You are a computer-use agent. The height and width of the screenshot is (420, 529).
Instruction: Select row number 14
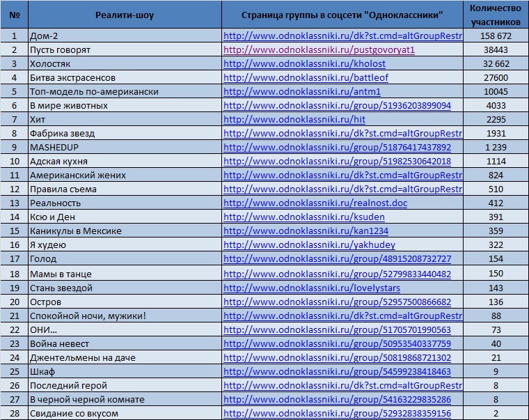pyautogui.click(x=14, y=217)
